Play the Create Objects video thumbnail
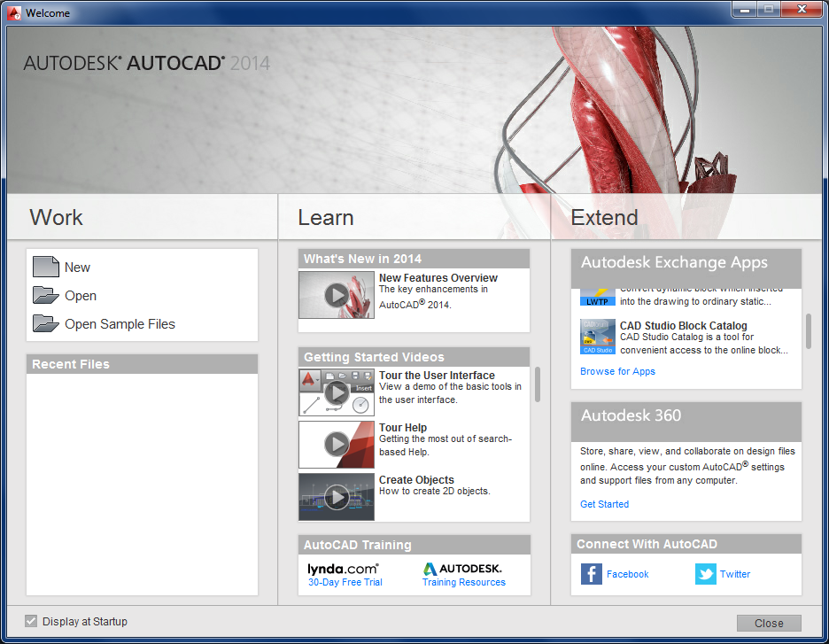 pyautogui.click(x=337, y=497)
